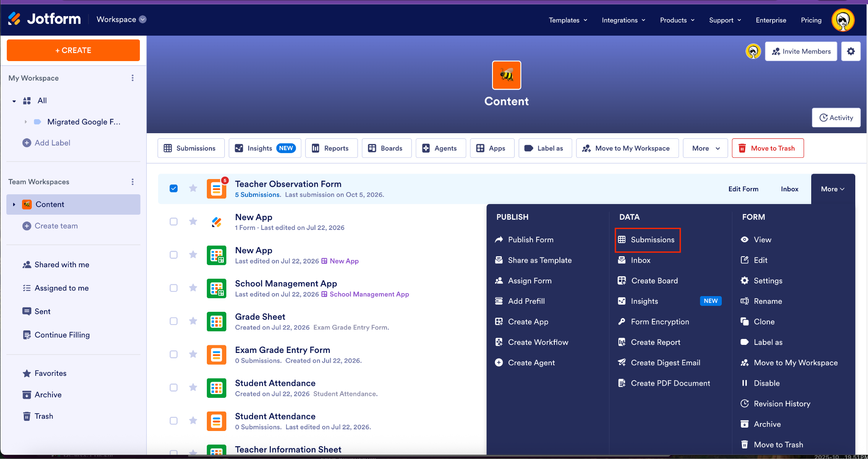868x459 pixels.
Task: Click Edit Form on Teacher Observation row
Action: (743, 189)
